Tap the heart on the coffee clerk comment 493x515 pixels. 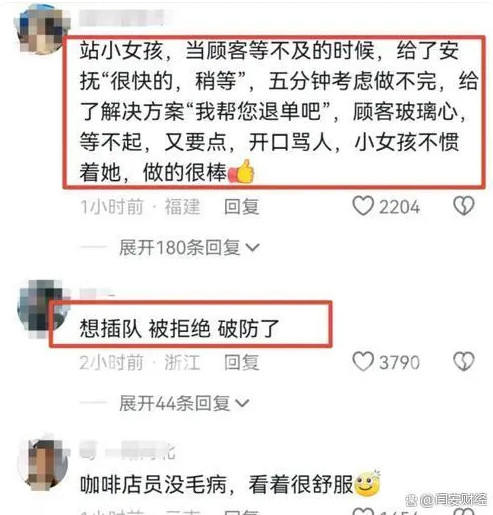pyautogui.click(x=363, y=512)
